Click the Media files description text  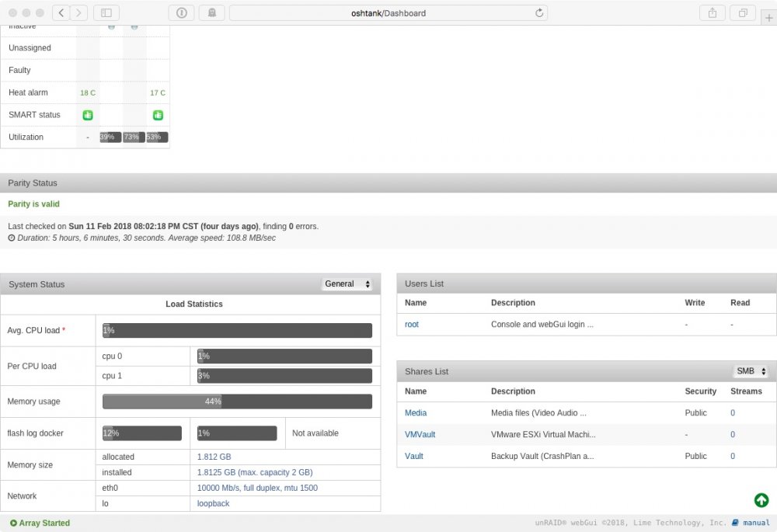click(538, 412)
